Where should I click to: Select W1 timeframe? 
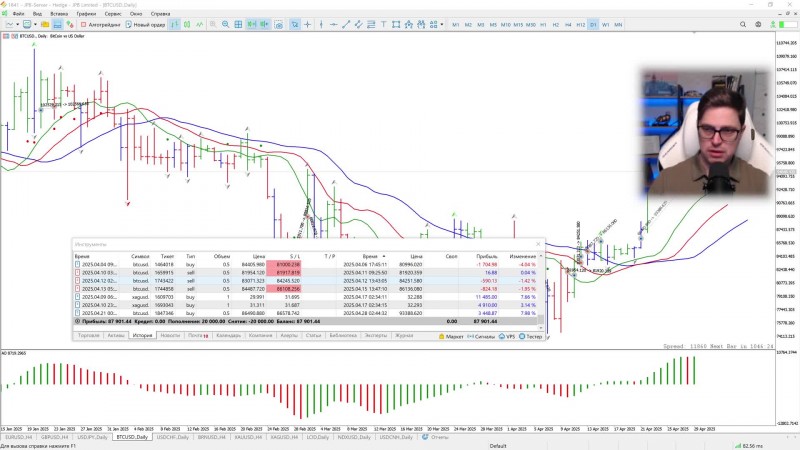coord(606,24)
